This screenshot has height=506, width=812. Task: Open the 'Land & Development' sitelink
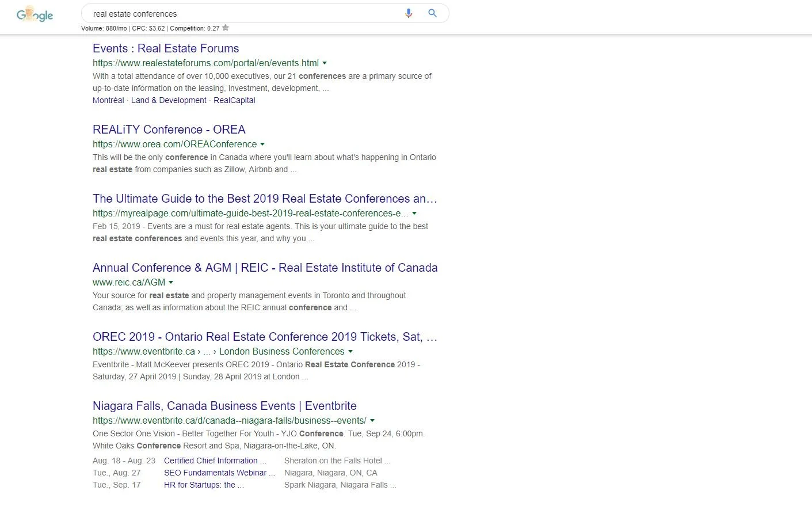click(169, 100)
